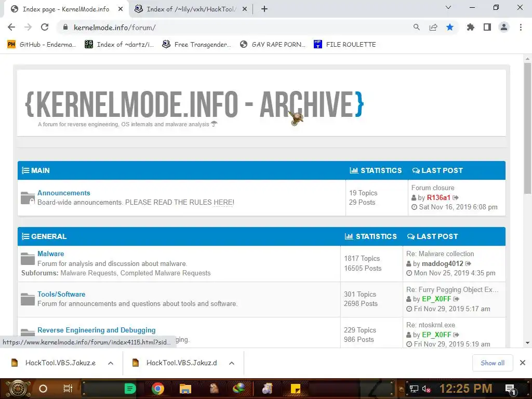Open the zoom magnifier in address bar
Viewport: 532px width, 399px height.
(416, 27)
